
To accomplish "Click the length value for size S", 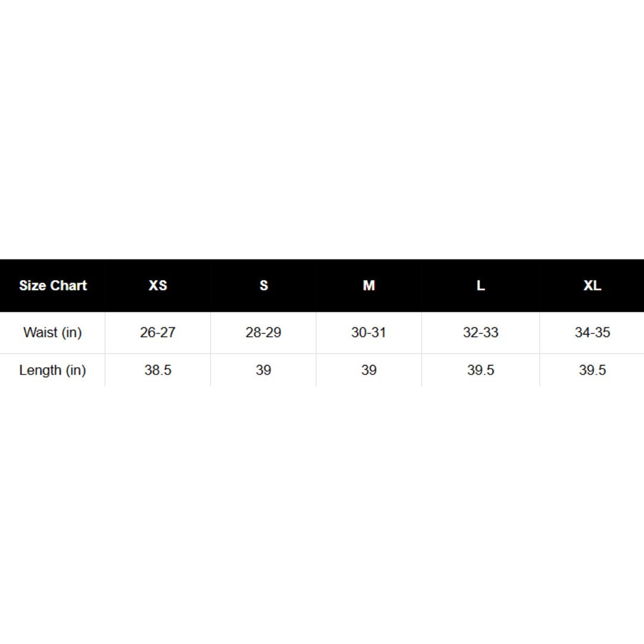I will tap(264, 370).
